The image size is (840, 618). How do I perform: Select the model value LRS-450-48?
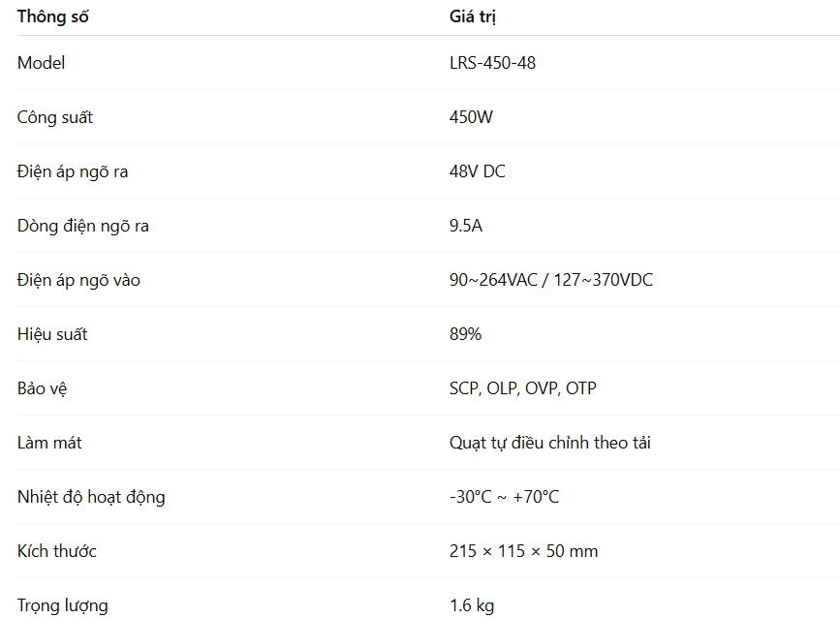[492, 63]
